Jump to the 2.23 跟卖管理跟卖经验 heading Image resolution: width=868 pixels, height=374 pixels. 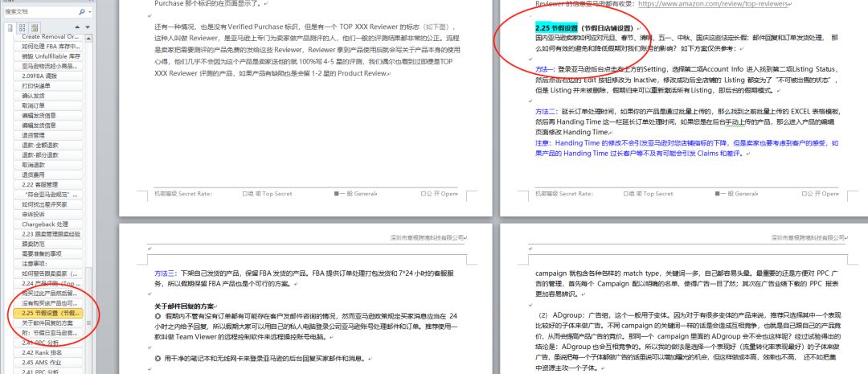49,234
